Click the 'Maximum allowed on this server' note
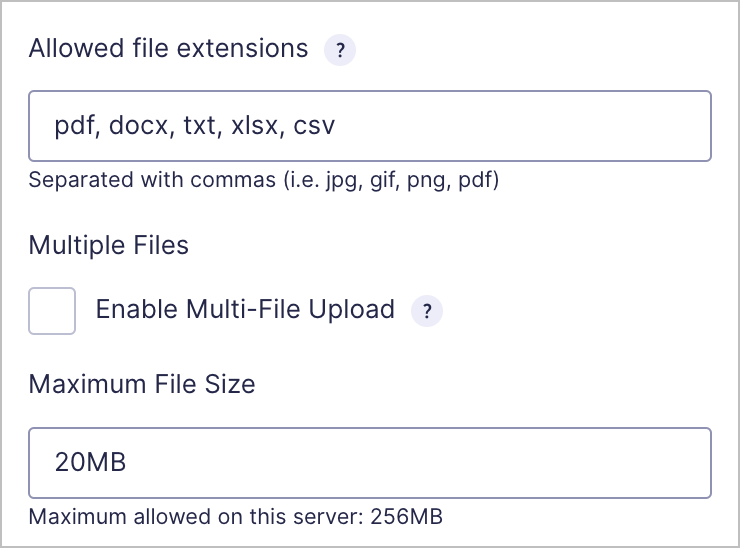Viewport: 740px width, 548px height. coord(235,517)
